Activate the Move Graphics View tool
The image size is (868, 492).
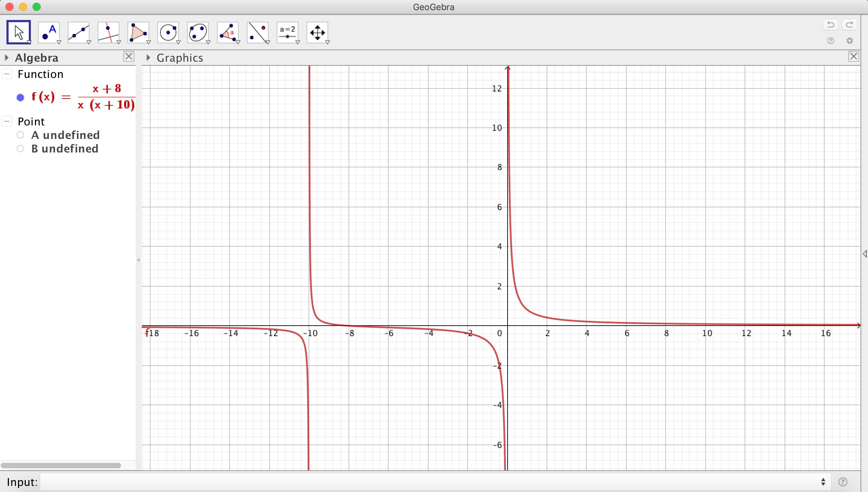pos(317,33)
